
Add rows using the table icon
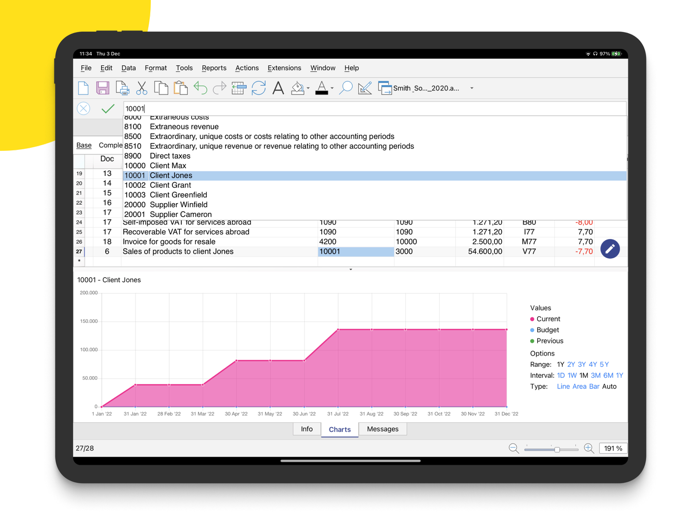(239, 88)
